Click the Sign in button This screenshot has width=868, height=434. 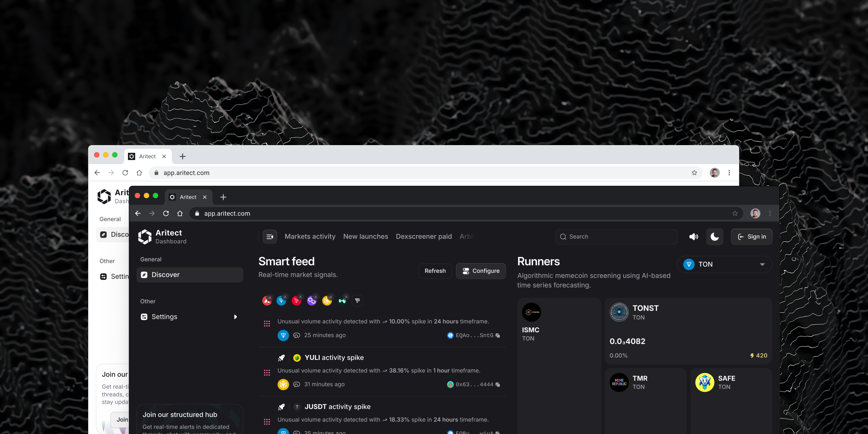[x=751, y=236]
